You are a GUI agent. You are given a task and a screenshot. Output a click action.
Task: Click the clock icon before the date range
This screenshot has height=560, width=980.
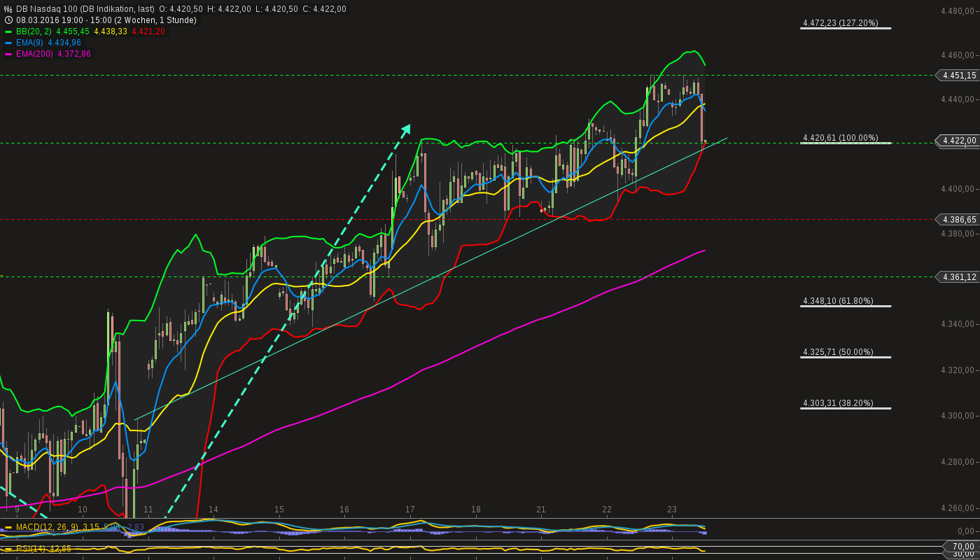pyautogui.click(x=8, y=20)
